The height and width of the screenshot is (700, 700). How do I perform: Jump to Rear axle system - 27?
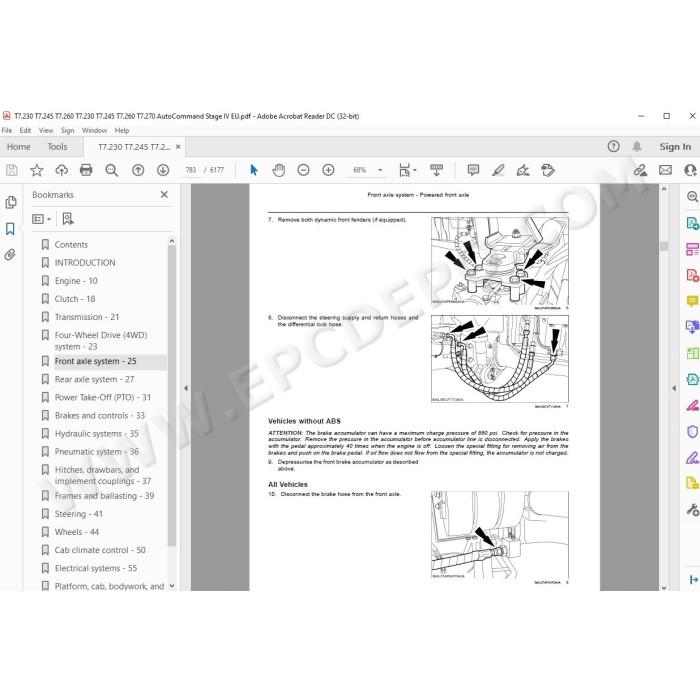click(x=94, y=379)
